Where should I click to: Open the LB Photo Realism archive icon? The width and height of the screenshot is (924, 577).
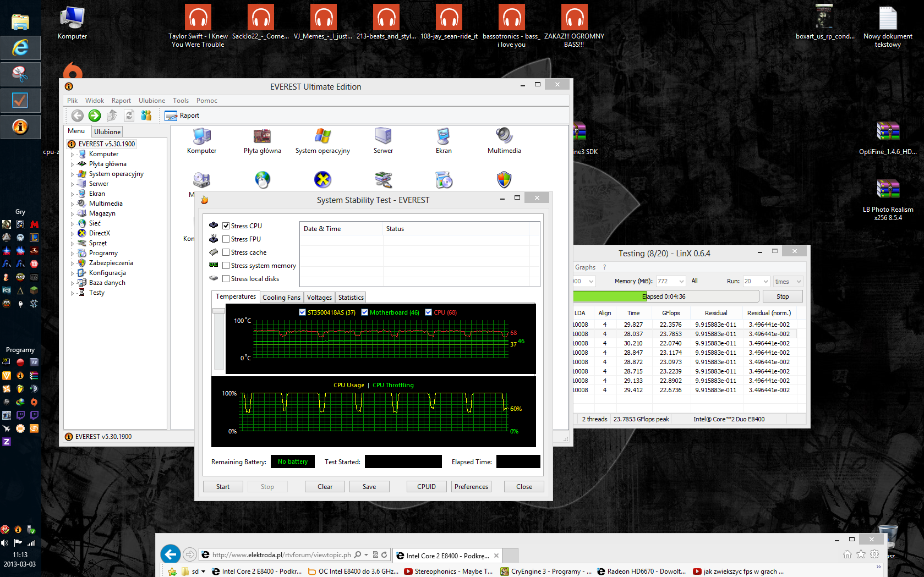tap(888, 200)
